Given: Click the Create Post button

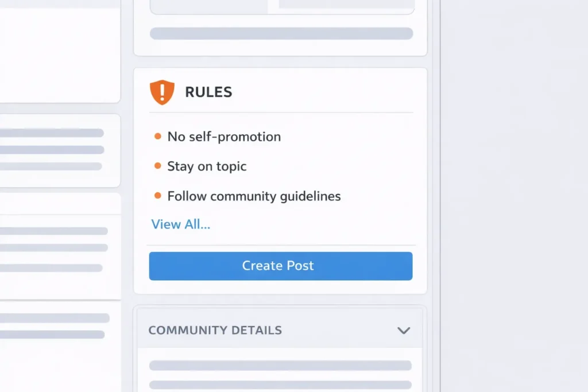Looking at the screenshot, I should coord(280,266).
